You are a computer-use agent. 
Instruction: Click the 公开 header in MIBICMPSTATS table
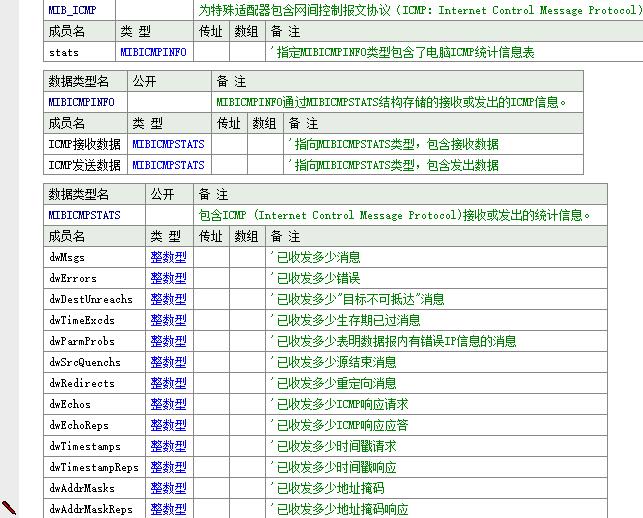click(162, 194)
